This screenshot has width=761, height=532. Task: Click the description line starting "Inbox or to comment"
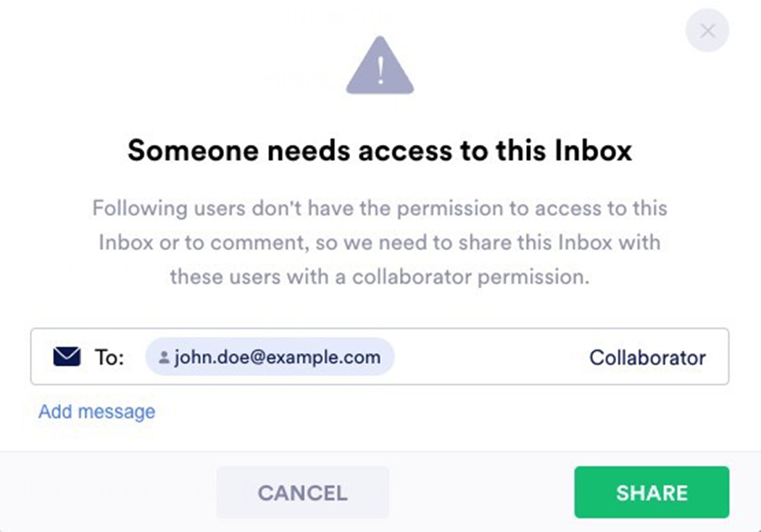coord(380,242)
